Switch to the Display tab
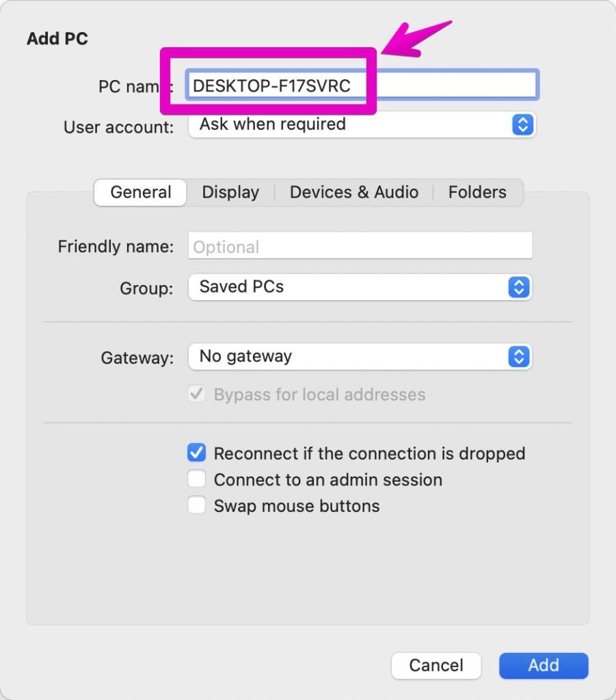 pyautogui.click(x=230, y=192)
